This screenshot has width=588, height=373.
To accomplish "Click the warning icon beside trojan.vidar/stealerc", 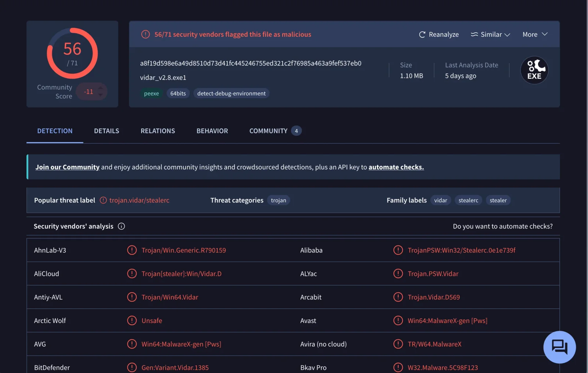I will (x=103, y=200).
